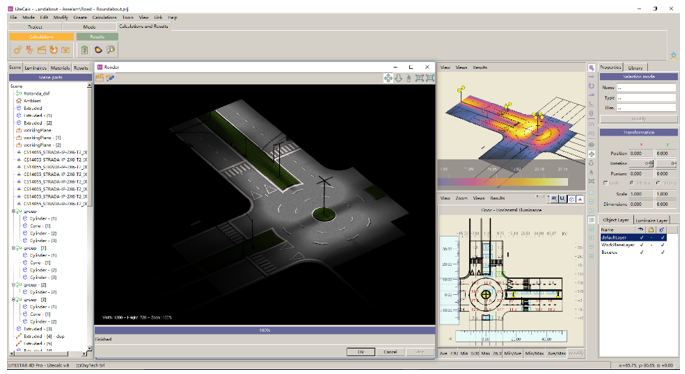This screenshot has width=685, height=374.
Task: Open the Calculations menu in menu bar
Action: [x=104, y=17]
